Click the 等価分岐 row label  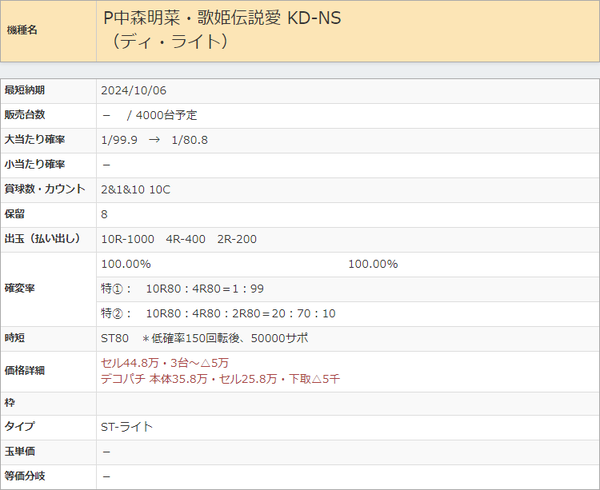pyautogui.click(x=24, y=476)
